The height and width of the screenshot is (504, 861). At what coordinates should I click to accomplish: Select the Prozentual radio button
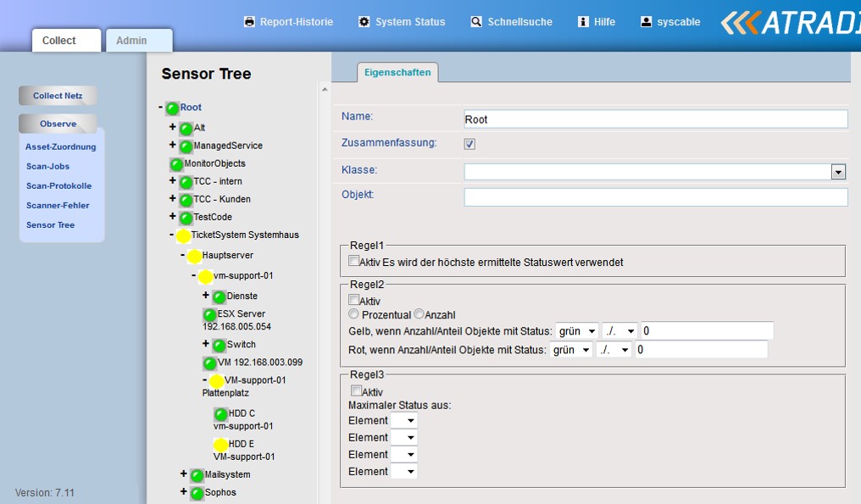[x=353, y=314]
